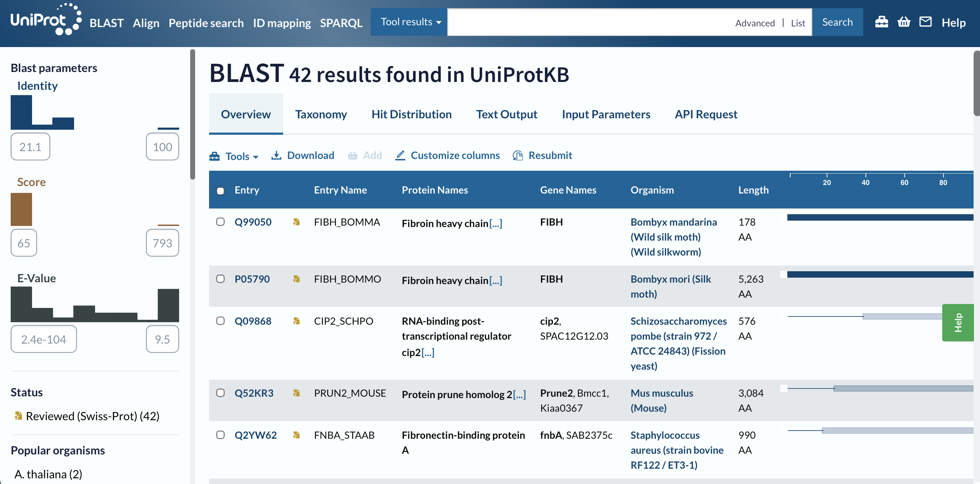Click the Identity maximum field 100
This screenshot has width=980, height=484.
coord(162,146)
